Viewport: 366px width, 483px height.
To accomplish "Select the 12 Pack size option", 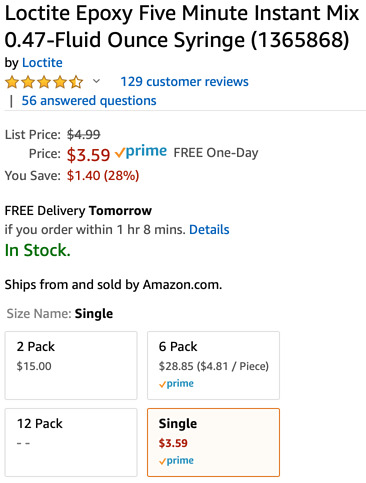I will coord(71,442).
